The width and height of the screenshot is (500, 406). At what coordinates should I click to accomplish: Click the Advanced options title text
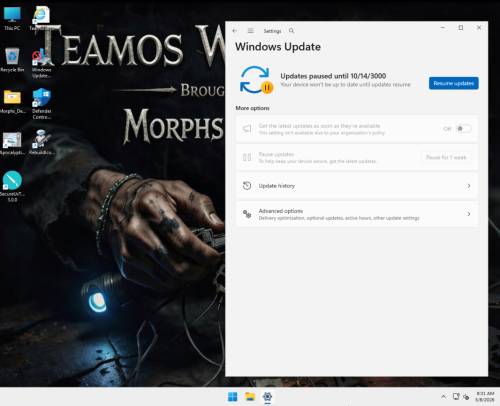(x=281, y=211)
